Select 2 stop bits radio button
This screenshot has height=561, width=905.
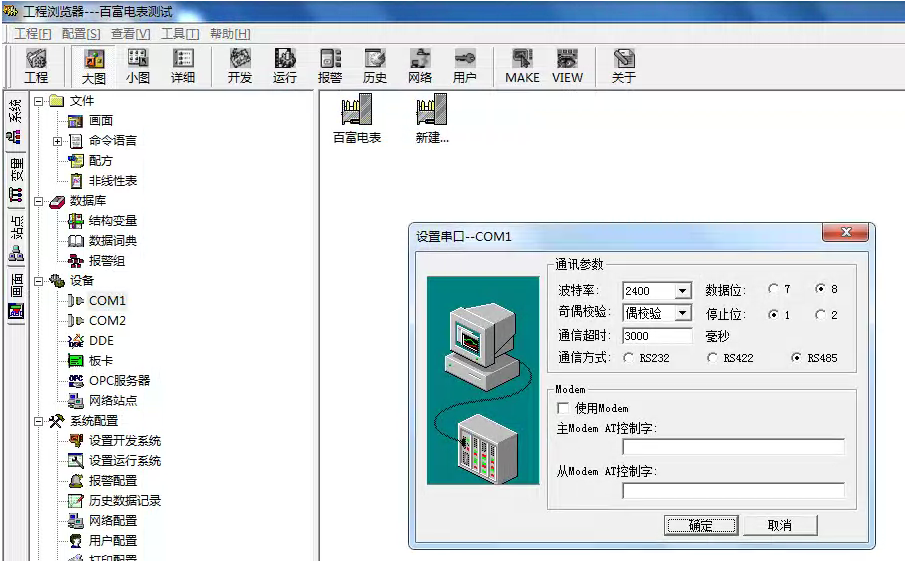click(820, 315)
